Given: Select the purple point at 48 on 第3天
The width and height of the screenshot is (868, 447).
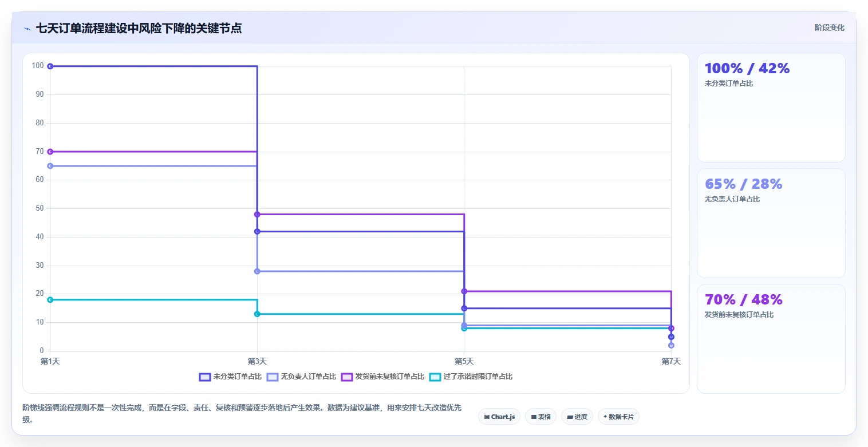Looking at the screenshot, I should pyautogui.click(x=257, y=215).
